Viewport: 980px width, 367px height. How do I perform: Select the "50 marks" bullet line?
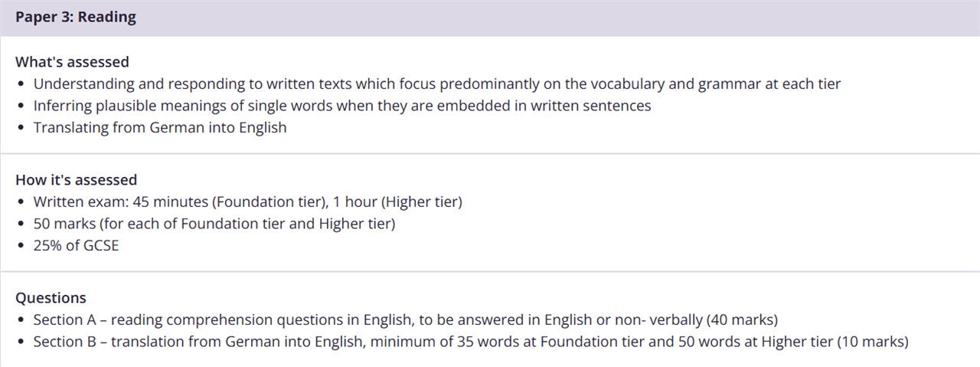click(214, 224)
